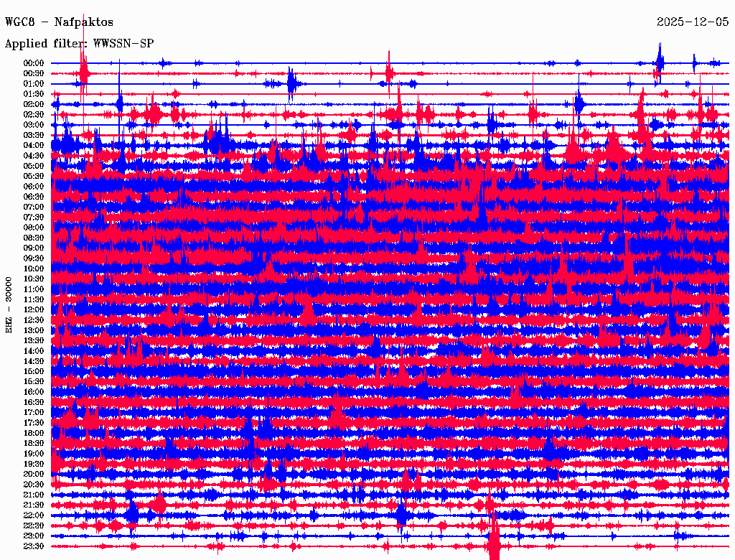
Task: Select the 02:30 row label
Action: [x=34, y=114]
